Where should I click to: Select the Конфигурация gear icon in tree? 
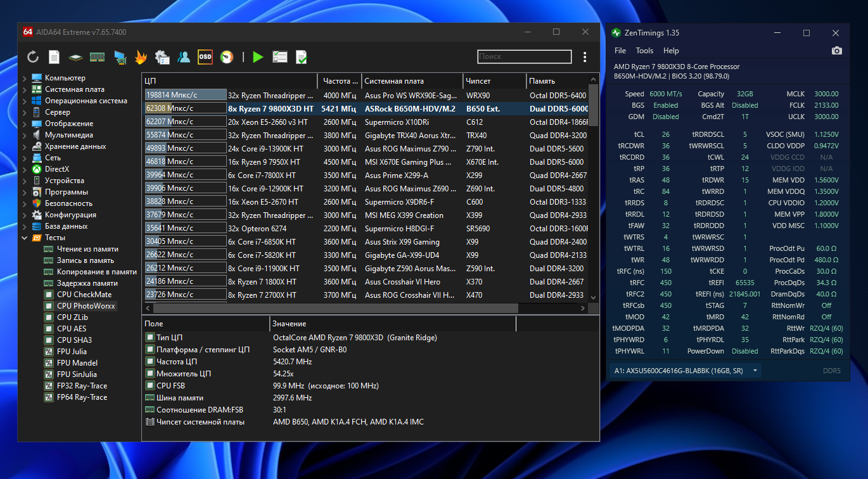[37, 215]
